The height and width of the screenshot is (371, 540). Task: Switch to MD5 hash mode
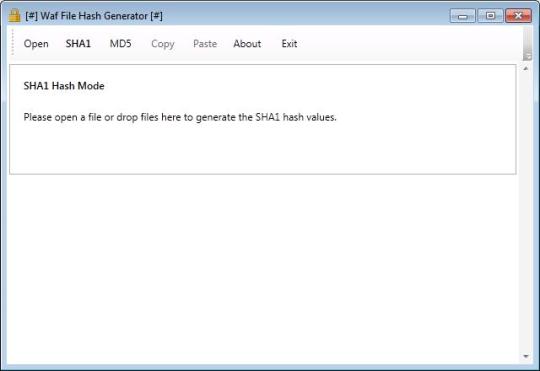click(x=120, y=44)
